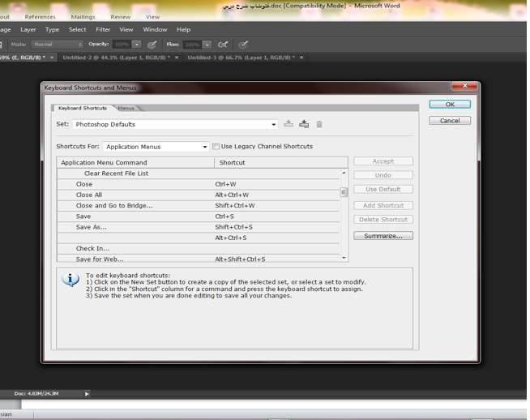This screenshot has height=420, width=530.
Task: Open the References tab in Word
Action: [x=40, y=17]
